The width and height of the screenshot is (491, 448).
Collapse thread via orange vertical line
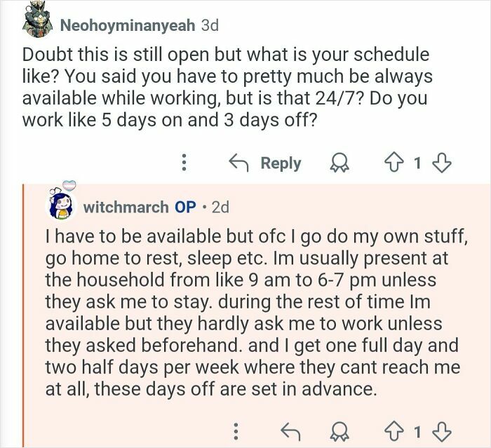tap(23, 315)
